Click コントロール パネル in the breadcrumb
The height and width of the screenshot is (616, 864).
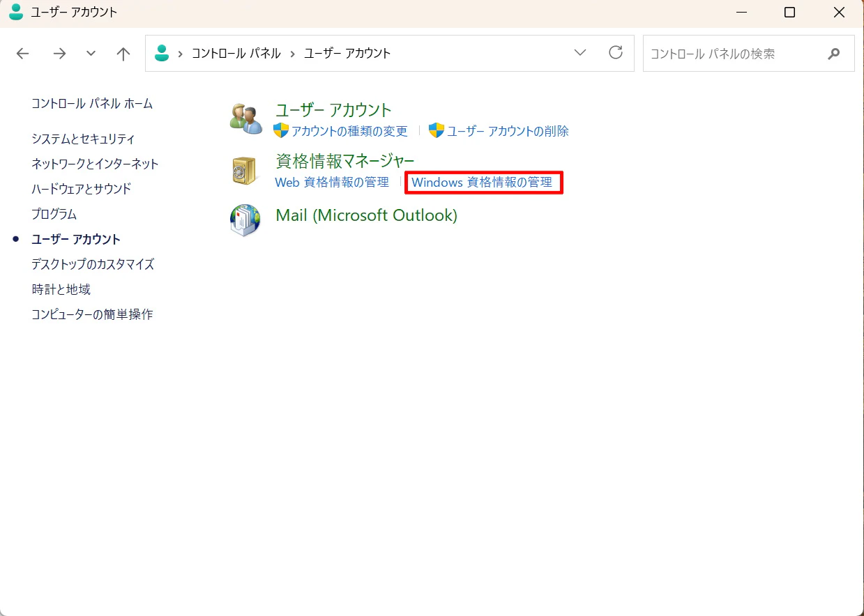(x=236, y=54)
